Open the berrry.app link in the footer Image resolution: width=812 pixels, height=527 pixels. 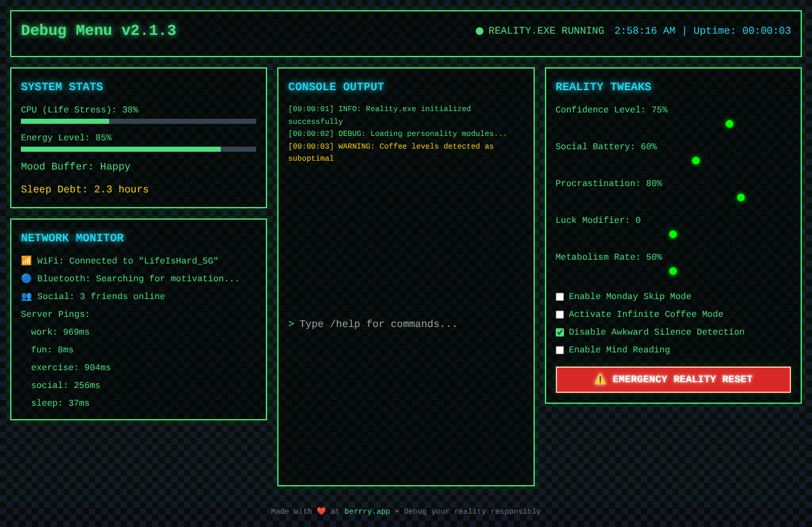point(367,510)
